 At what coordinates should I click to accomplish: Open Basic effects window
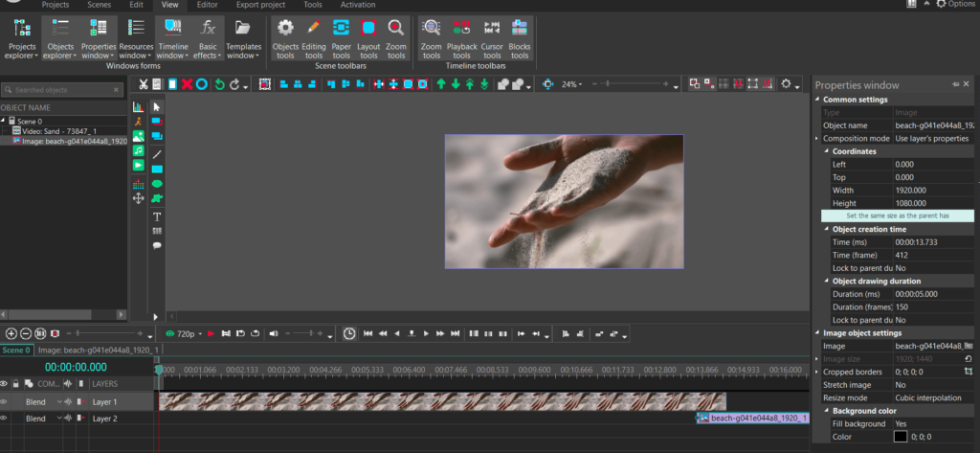[208, 39]
